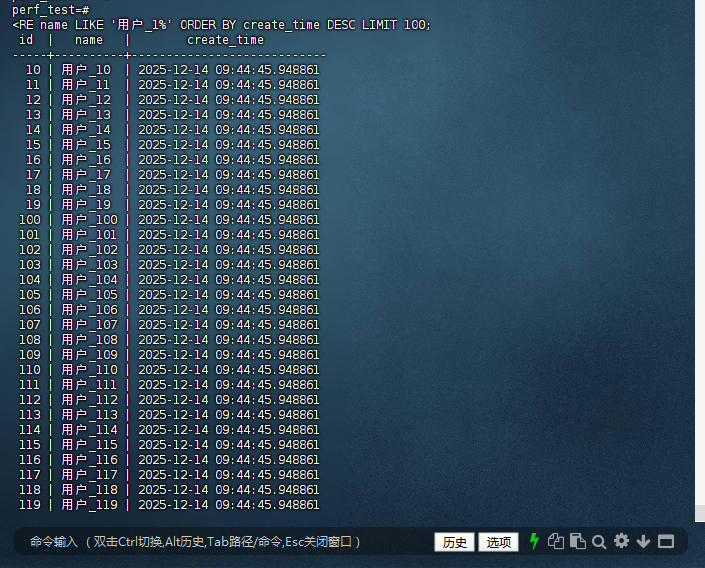
Task: Select the 用户_107 name cell
Action: pyautogui.click(x=89, y=324)
